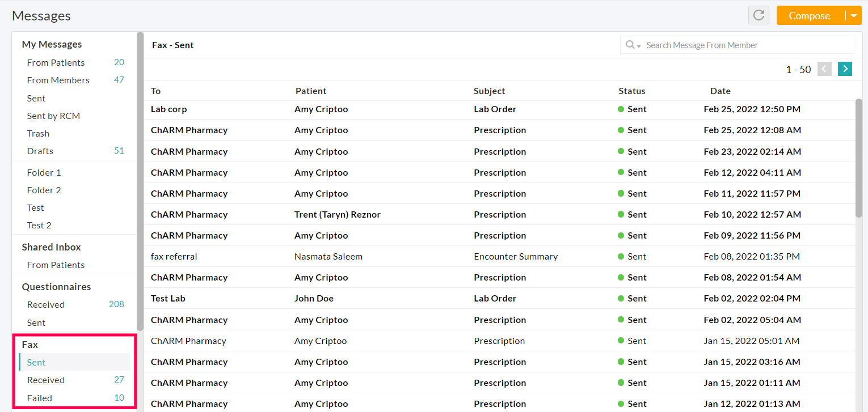Image resolution: width=868 pixels, height=412 pixels.
Task: Show Failed faxes list
Action: tap(40, 398)
